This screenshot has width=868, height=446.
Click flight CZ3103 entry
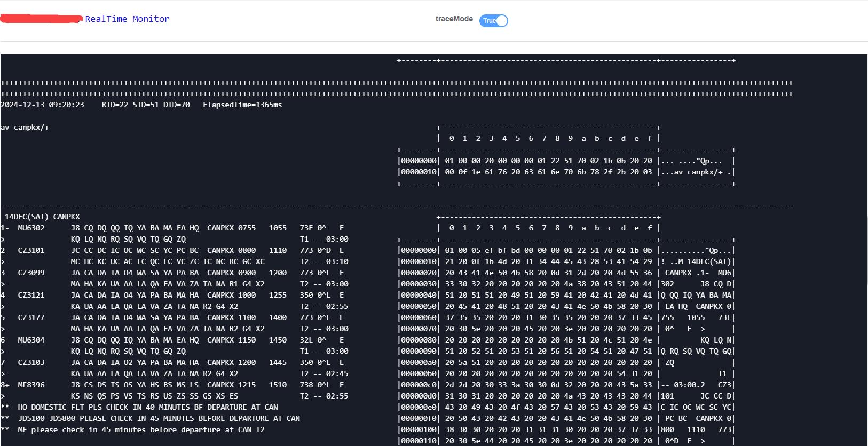[x=31, y=363]
